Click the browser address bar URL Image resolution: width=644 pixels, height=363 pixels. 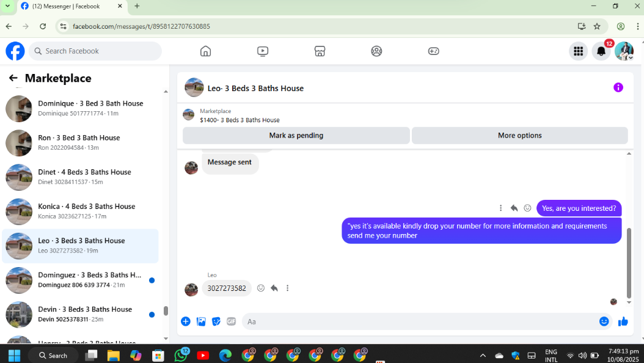[141, 26]
